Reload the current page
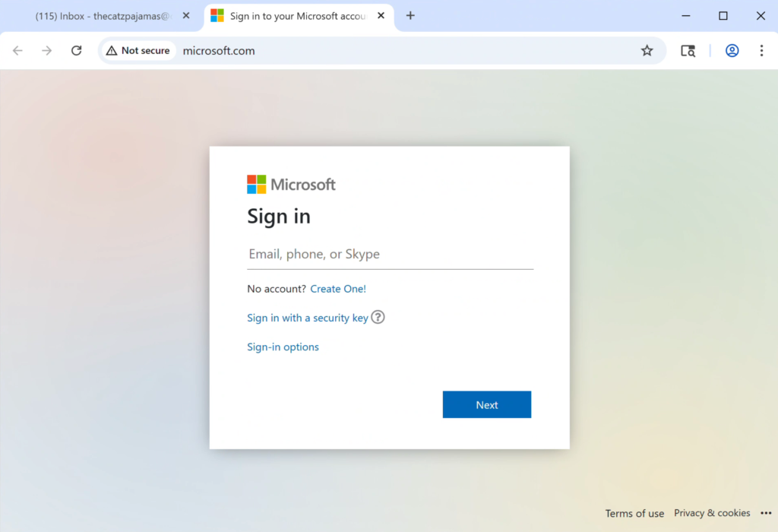 pos(77,51)
